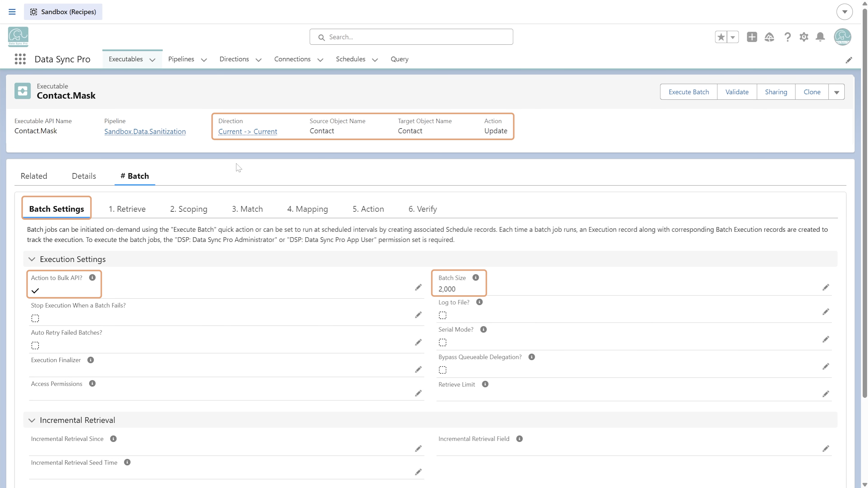The width and height of the screenshot is (868, 488).
Task: Toggle Serial Mode checkbox
Action: pos(442,343)
